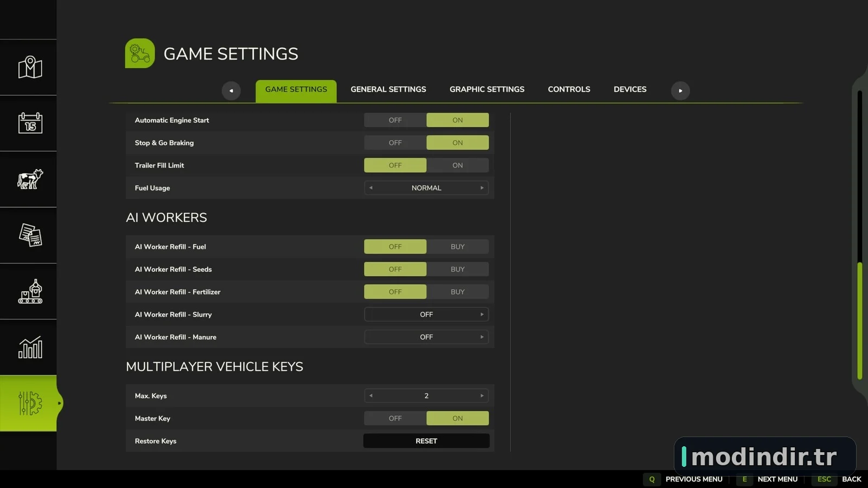Image resolution: width=868 pixels, height=488 pixels.
Task: Set Automatic Engine Start to ON
Action: (x=457, y=120)
